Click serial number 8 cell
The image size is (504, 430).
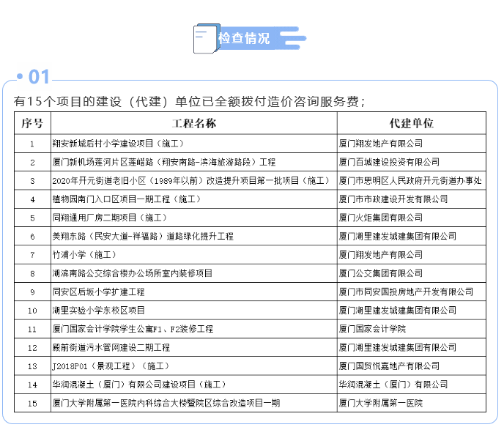point(32,273)
